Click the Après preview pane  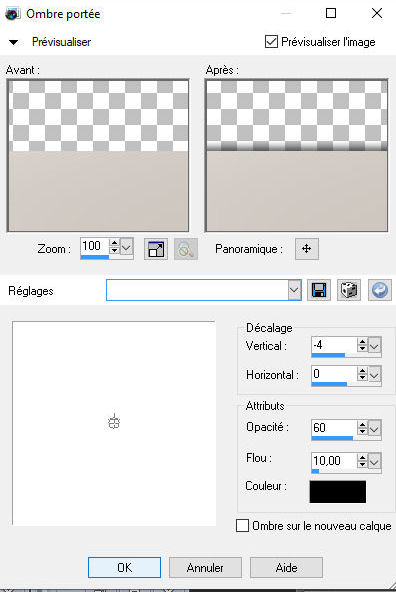(x=296, y=155)
